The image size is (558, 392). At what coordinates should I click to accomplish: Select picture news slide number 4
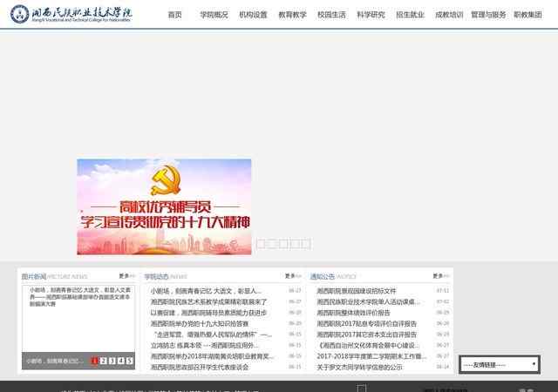click(x=120, y=361)
